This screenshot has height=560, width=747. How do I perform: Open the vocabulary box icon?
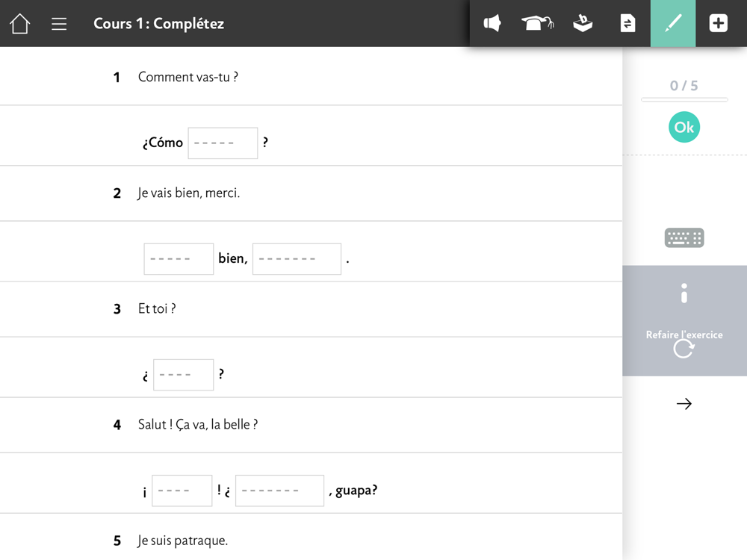(583, 23)
